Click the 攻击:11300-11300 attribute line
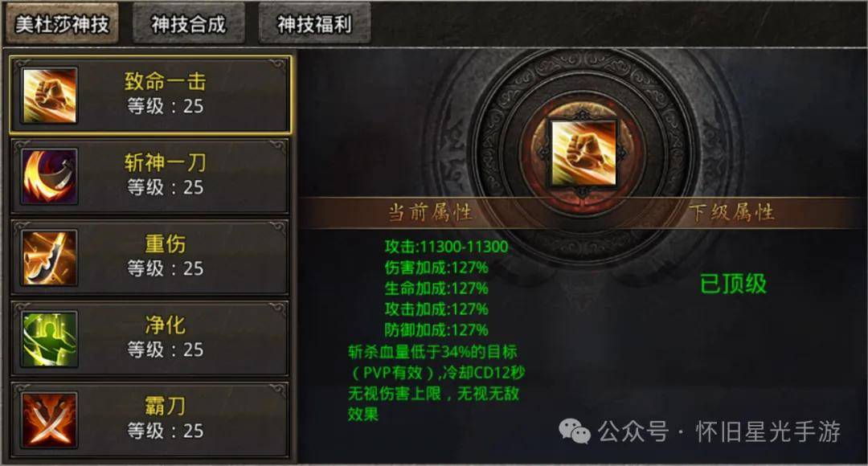868x466 pixels. [x=446, y=247]
